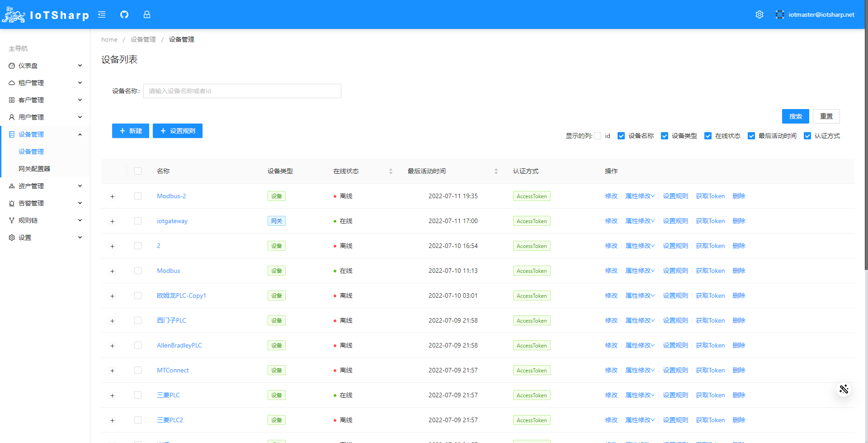Screen dimensions: 868x443
Task: Click the grid icon beside 客户管理
Action: pos(12,100)
